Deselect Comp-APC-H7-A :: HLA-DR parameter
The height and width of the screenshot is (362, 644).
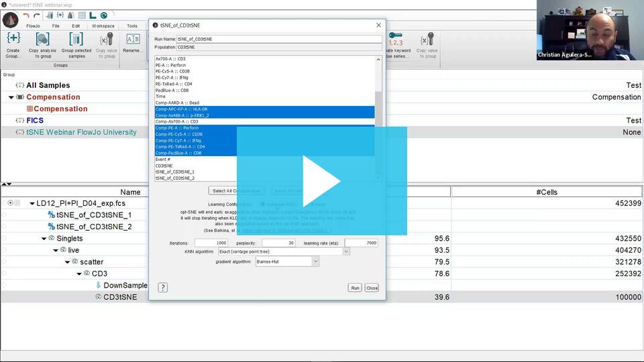coord(264,109)
